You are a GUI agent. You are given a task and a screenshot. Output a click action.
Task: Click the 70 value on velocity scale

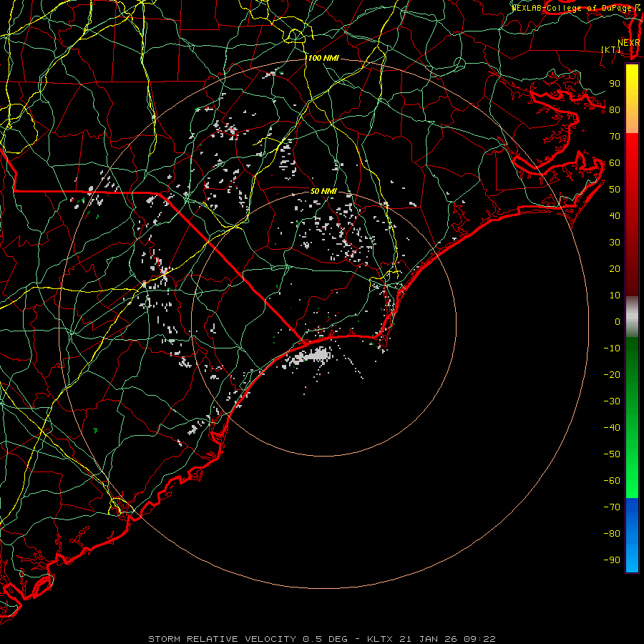pyautogui.click(x=615, y=137)
